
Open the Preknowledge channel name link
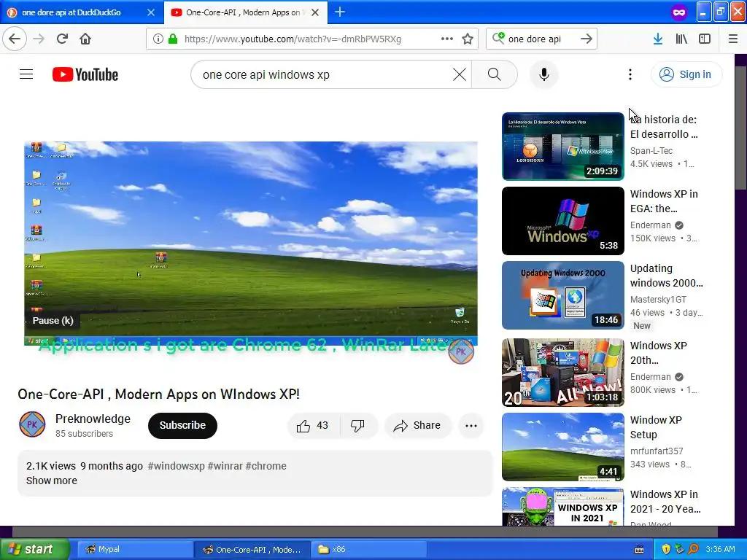(93, 419)
